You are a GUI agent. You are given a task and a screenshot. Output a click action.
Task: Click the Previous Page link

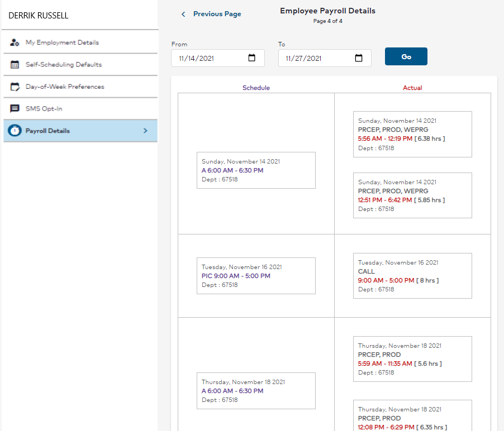click(x=217, y=14)
